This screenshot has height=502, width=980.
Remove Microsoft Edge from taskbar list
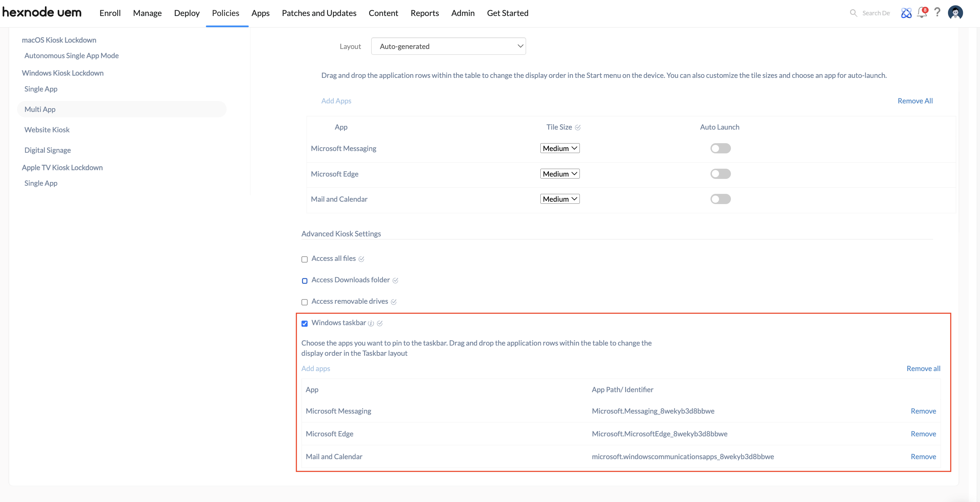pyautogui.click(x=923, y=434)
